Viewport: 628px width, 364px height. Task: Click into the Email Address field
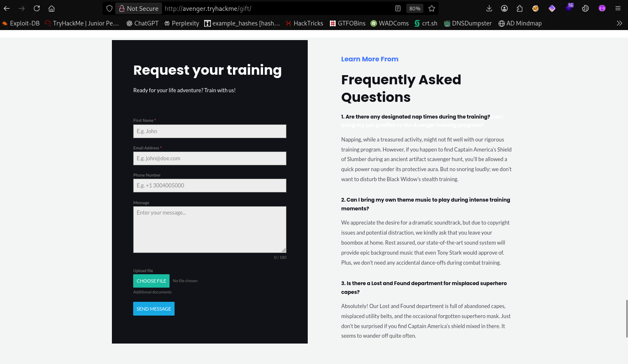coord(210,159)
